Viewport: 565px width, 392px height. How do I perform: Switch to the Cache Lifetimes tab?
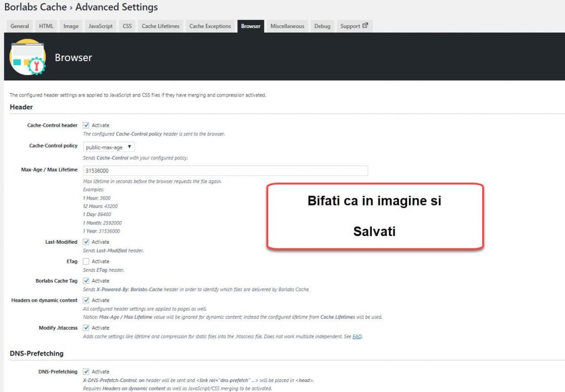[161, 26]
